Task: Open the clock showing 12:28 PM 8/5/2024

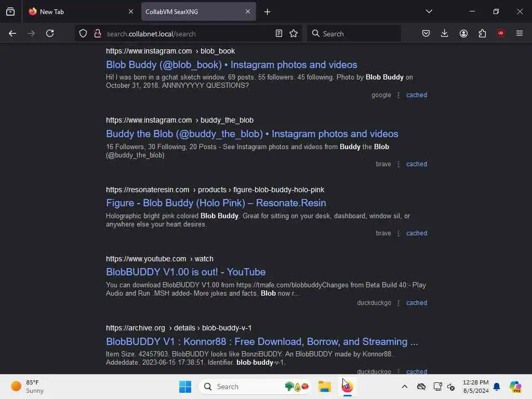Action: click(x=476, y=387)
